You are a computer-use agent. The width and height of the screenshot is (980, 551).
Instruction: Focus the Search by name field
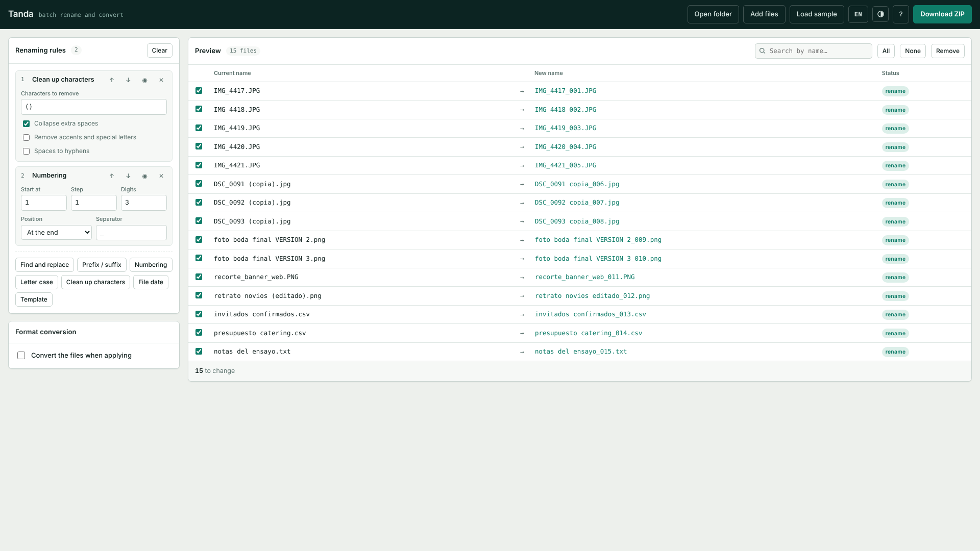click(x=814, y=51)
